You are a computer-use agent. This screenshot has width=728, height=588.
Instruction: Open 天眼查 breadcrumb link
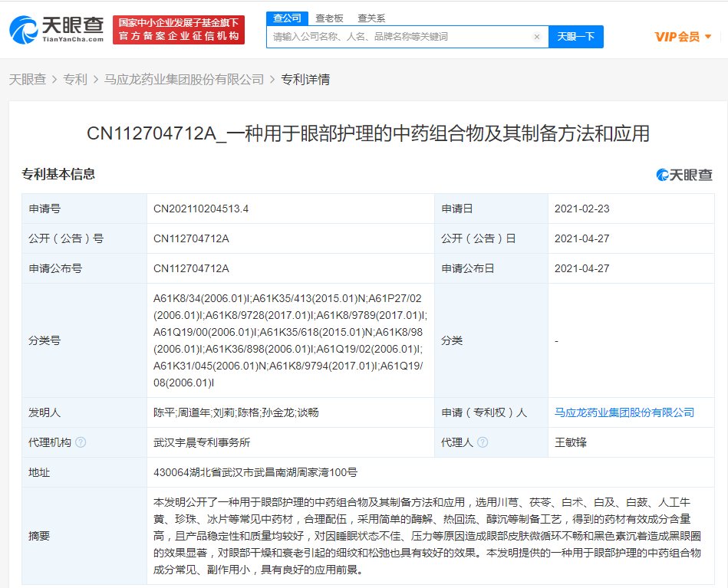pyautogui.click(x=28, y=80)
